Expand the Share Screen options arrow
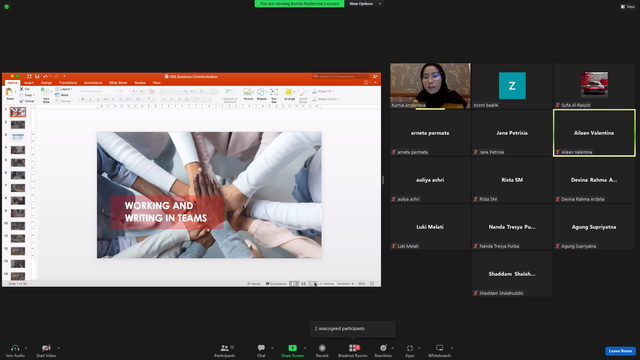Viewport: 640px width, 360px height. 304,348
